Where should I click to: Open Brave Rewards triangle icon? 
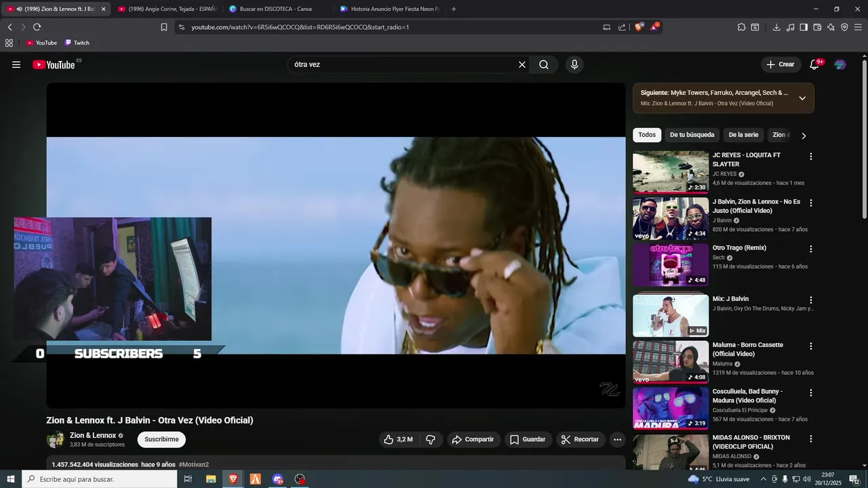654,27
